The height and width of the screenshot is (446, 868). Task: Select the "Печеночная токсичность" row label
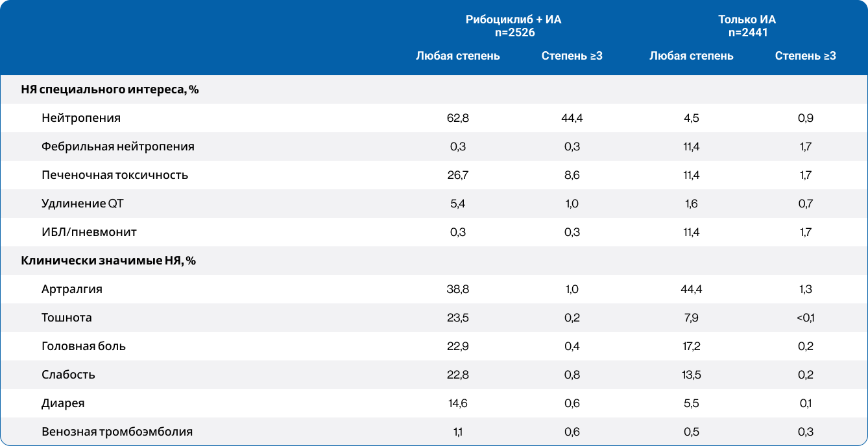(x=115, y=175)
